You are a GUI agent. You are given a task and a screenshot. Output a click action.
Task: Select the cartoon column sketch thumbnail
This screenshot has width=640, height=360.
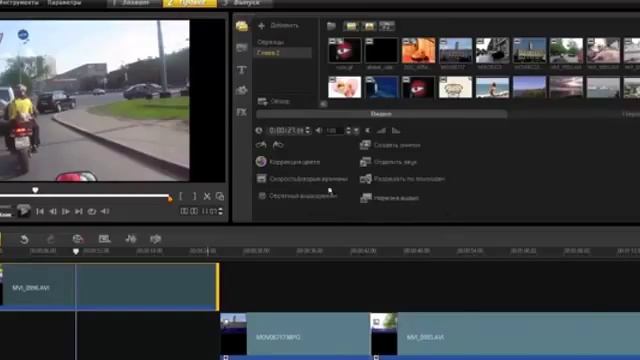[456, 87]
